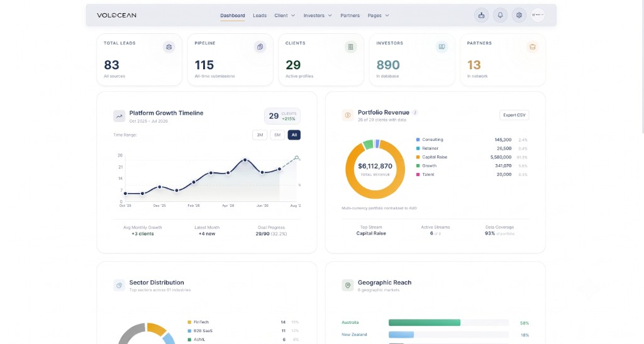Screen dimensions: 644x344
Task: Select the 3M time range
Action: [x=260, y=135]
